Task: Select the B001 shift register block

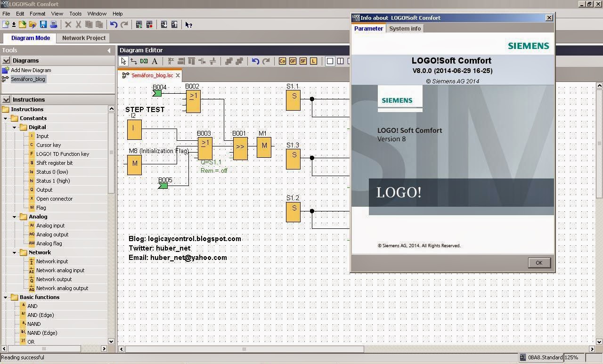Action: click(x=240, y=148)
